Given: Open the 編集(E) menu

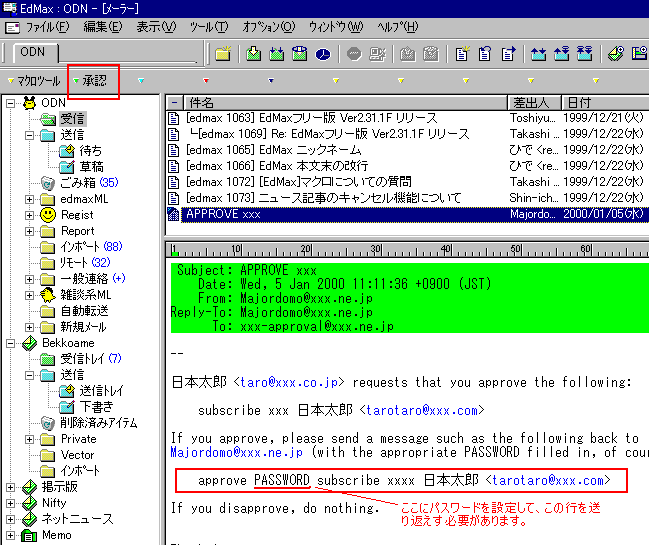Looking at the screenshot, I should (103, 27).
